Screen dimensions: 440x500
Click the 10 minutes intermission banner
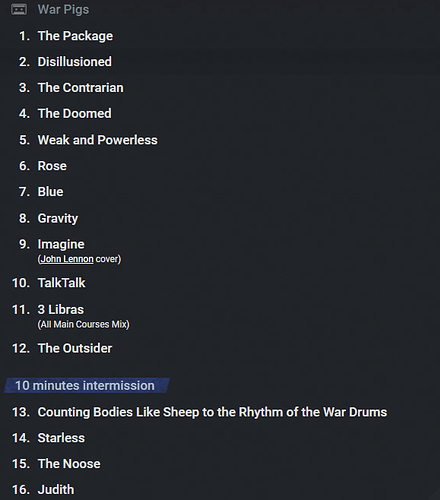(87, 386)
